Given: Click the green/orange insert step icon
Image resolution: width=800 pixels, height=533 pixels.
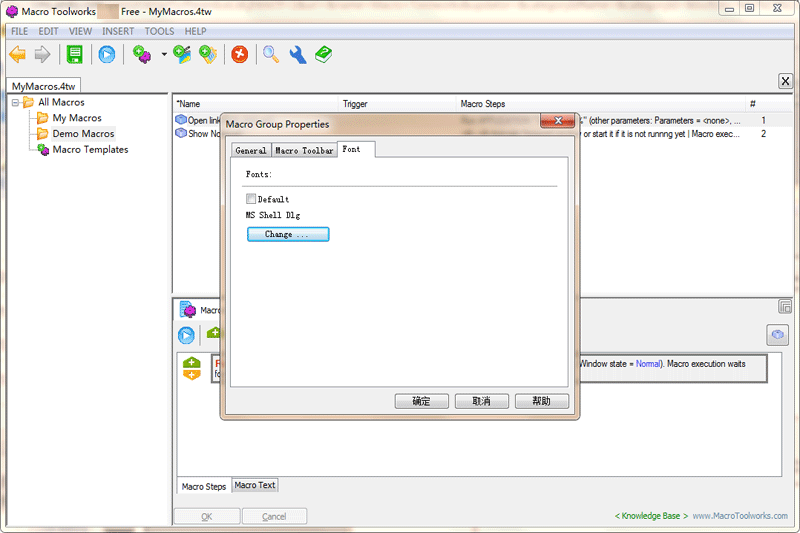Looking at the screenshot, I should [x=192, y=369].
